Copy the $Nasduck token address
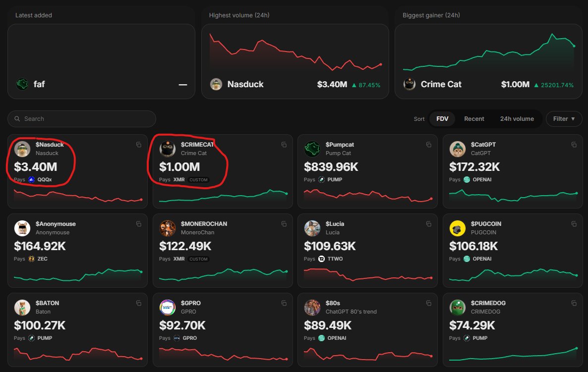This screenshot has height=372, width=588. coord(139,145)
